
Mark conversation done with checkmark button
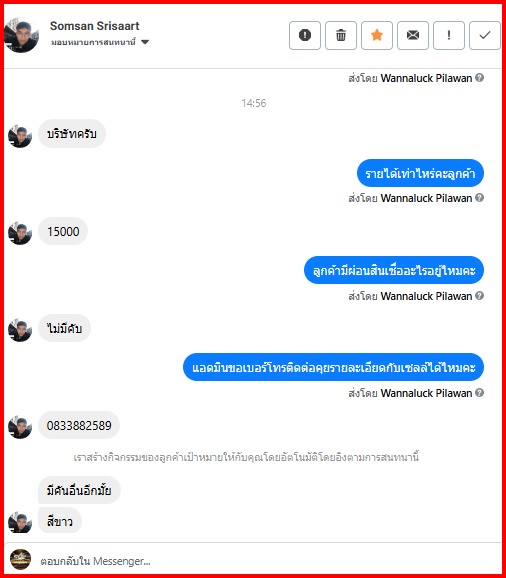pos(485,35)
